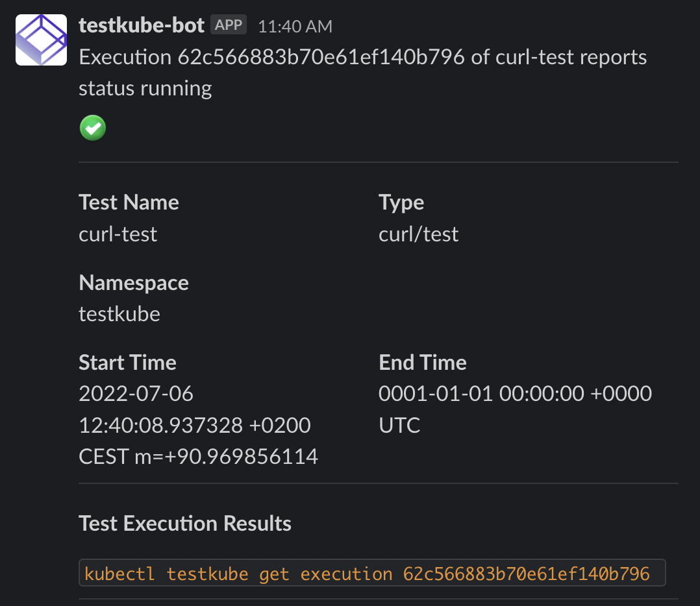Click the curl-test test name value
This screenshot has width=700, height=606.
118,234
